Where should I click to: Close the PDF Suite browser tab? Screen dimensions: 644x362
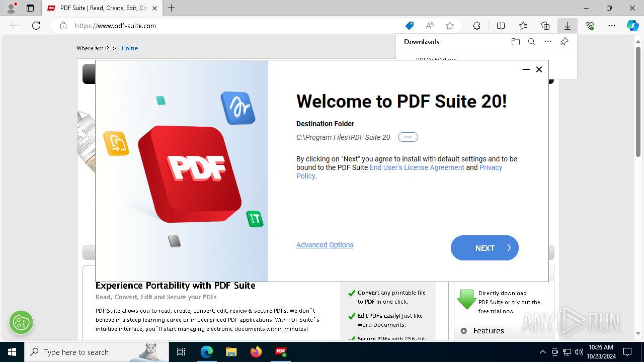pyautogui.click(x=154, y=8)
